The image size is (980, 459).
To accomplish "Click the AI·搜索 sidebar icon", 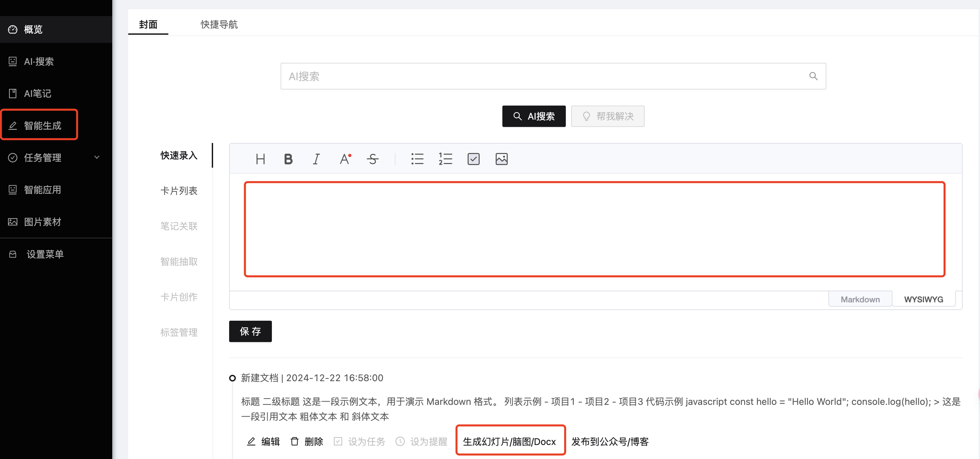I will point(13,61).
